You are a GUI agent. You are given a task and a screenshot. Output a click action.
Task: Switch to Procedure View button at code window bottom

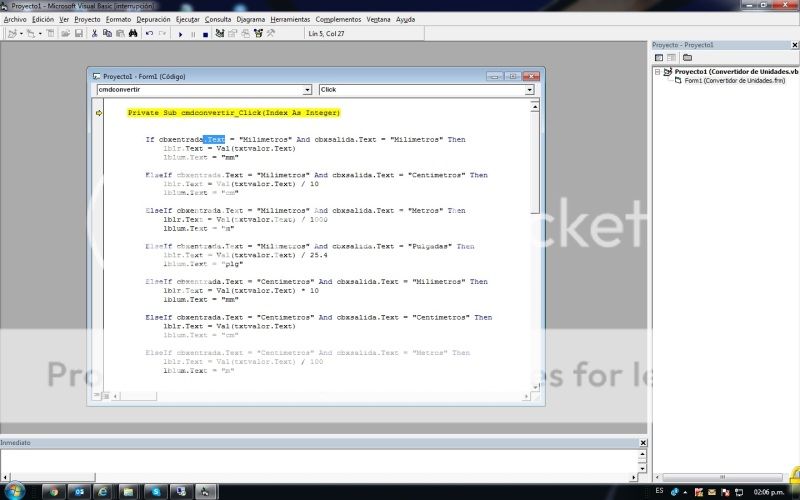tap(96, 396)
